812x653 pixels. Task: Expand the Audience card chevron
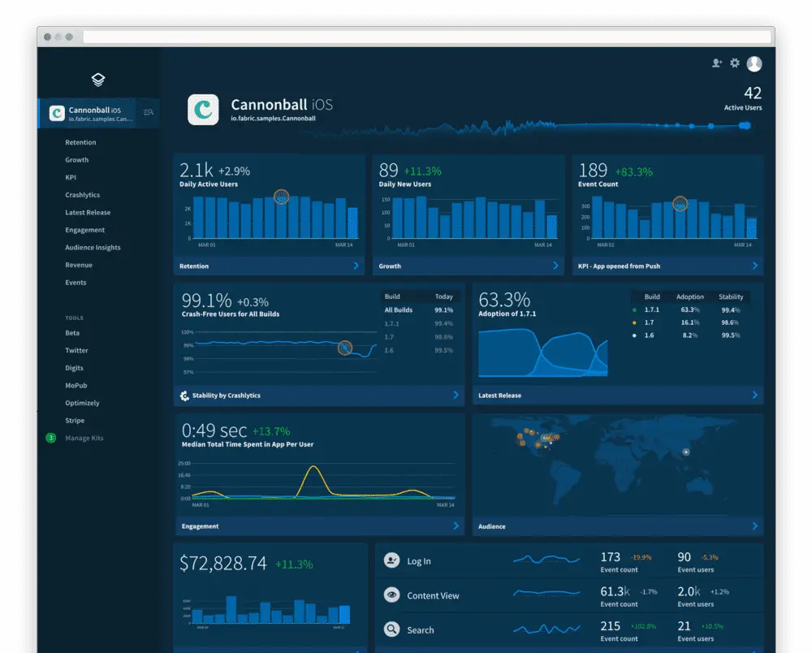point(755,526)
